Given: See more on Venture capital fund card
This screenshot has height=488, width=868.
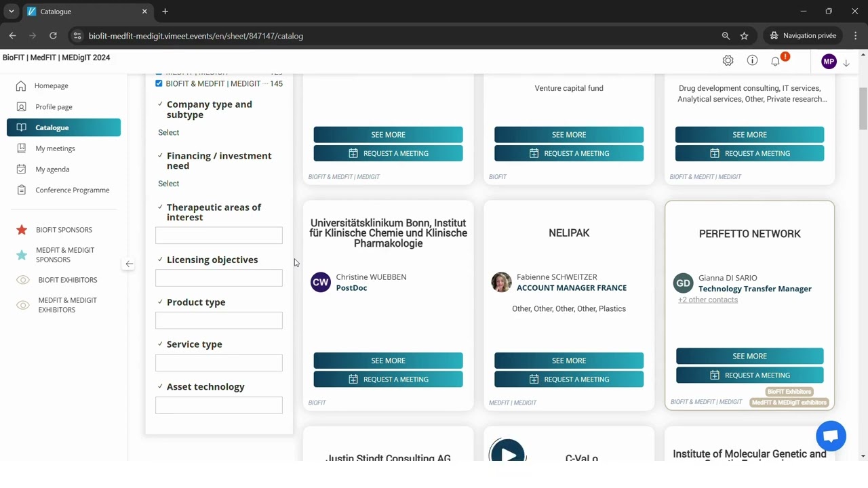Looking at the screenshot, I should [569, 135].
